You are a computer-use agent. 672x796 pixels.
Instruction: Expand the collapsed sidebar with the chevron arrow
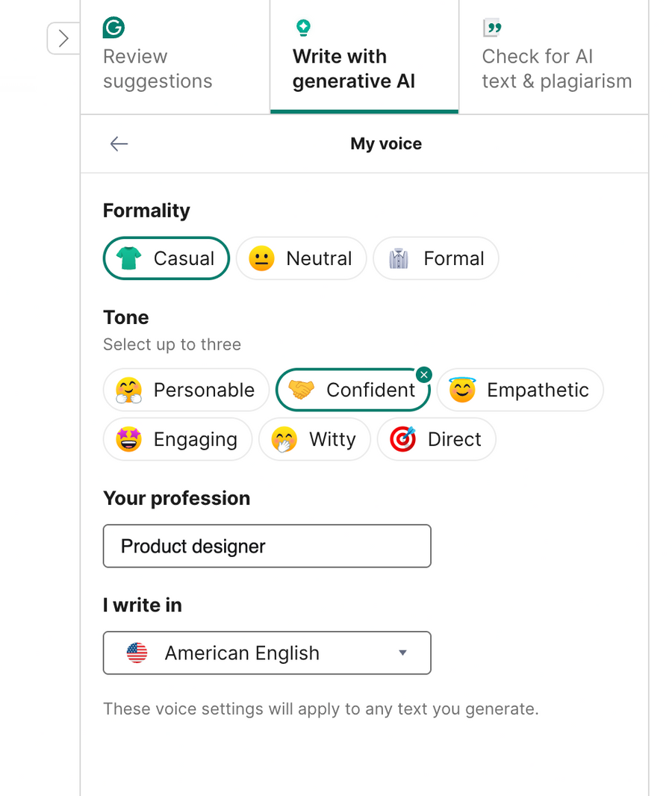[63, 38]
